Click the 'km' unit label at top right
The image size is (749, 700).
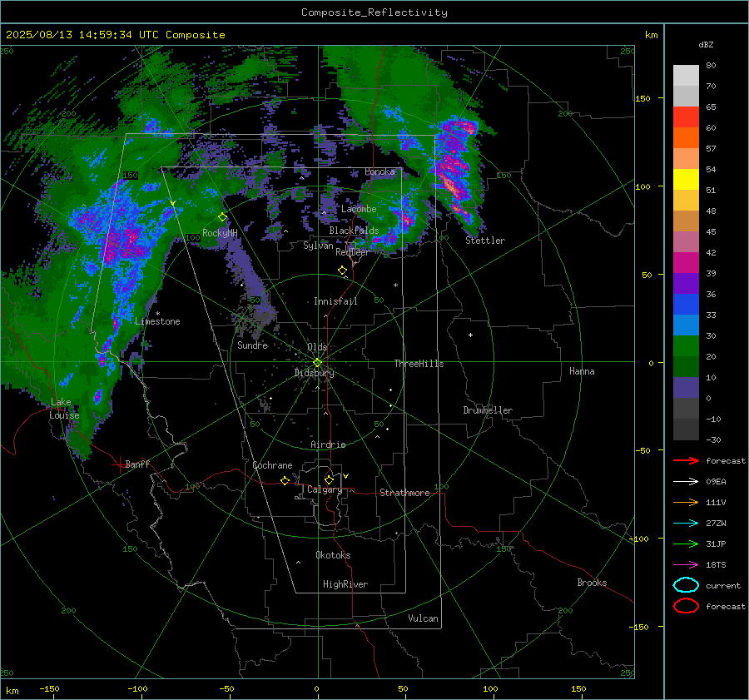point(651,35)
